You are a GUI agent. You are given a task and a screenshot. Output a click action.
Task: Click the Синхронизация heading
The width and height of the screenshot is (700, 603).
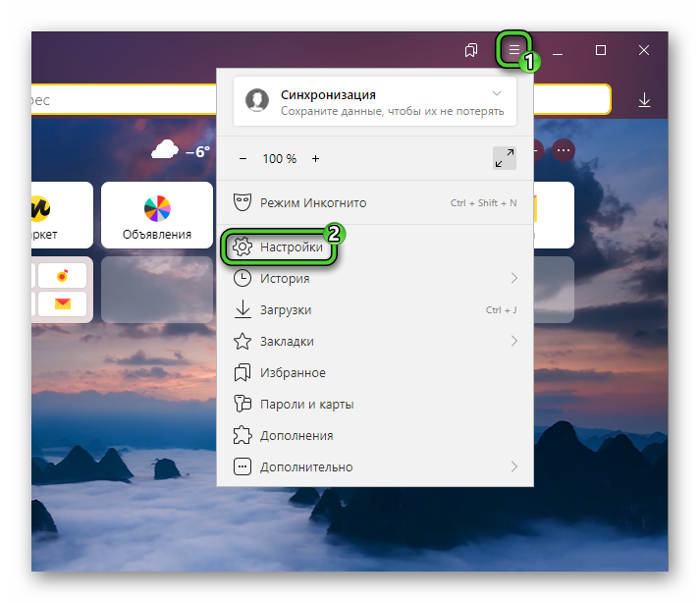(328, 94)
